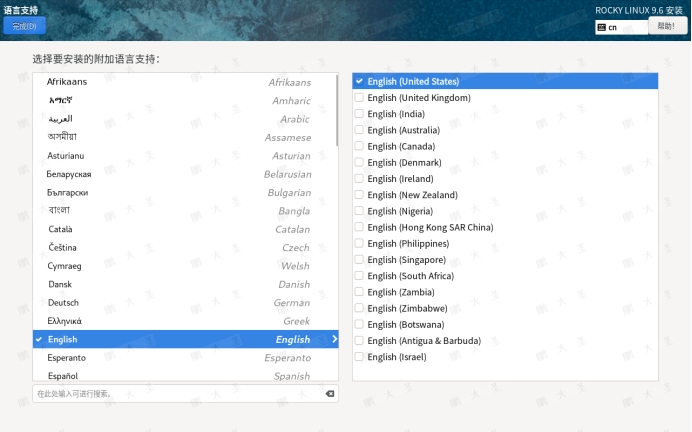Viewport: 692px width, 432px height.
Task: Pick Català from the language list
Action: point(184,229)
